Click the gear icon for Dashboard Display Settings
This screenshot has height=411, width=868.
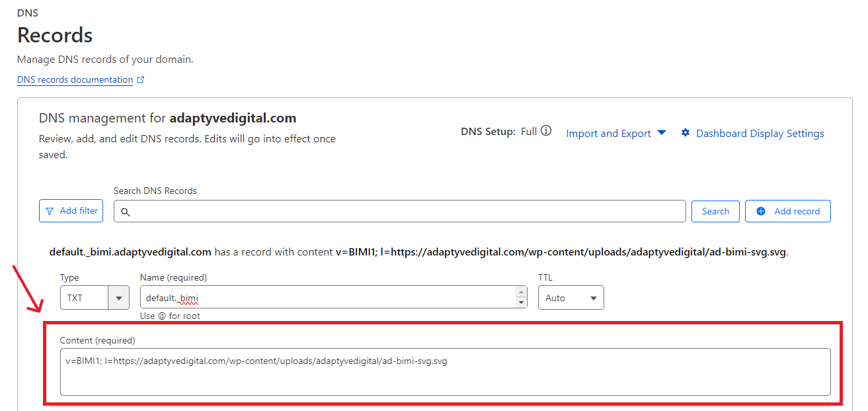(686, 133)
